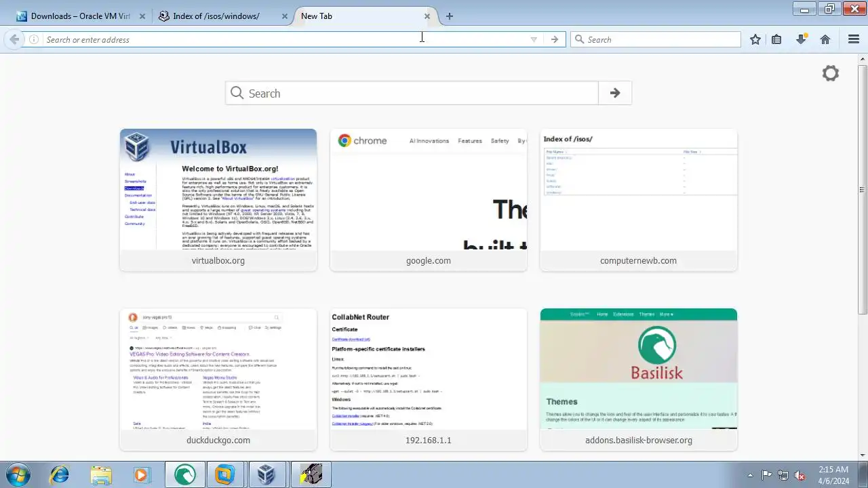868x488 pixels.
Task: Close the Index of /isos/windows/ tab
Action: [x=285, y=16]
